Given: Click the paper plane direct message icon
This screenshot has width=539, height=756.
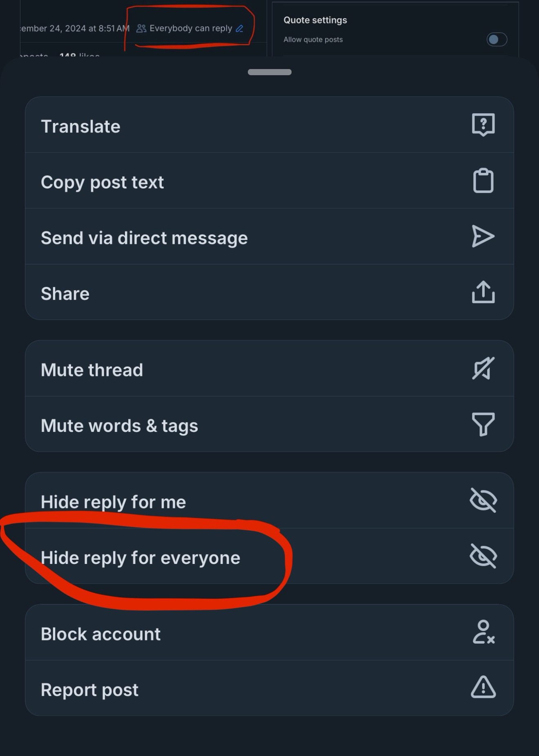Looking at the screenshot, I should coord(483,236).
